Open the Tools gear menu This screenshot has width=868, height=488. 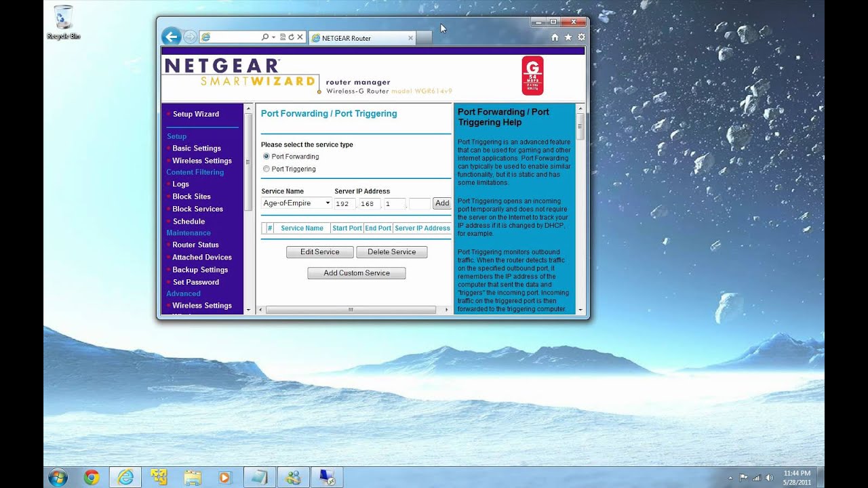pos(580,37)
